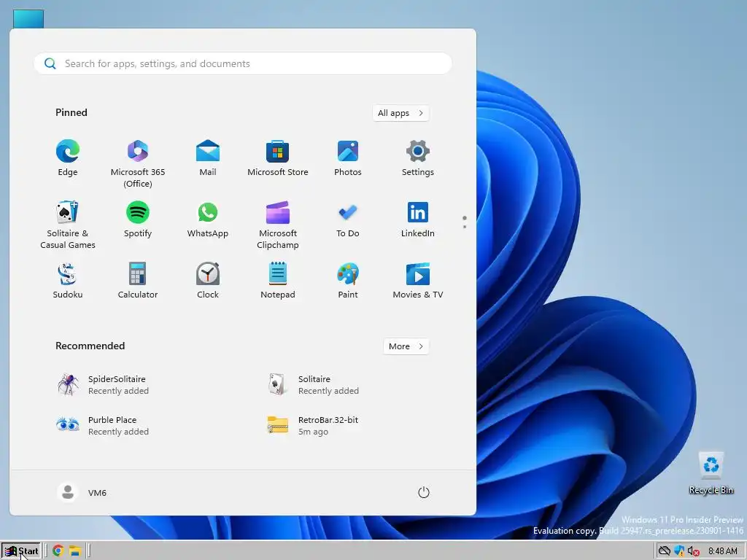The height and width of the screenshot is (560, 747).
Task: Click the cloud sync tray icon
Action: 664,551
